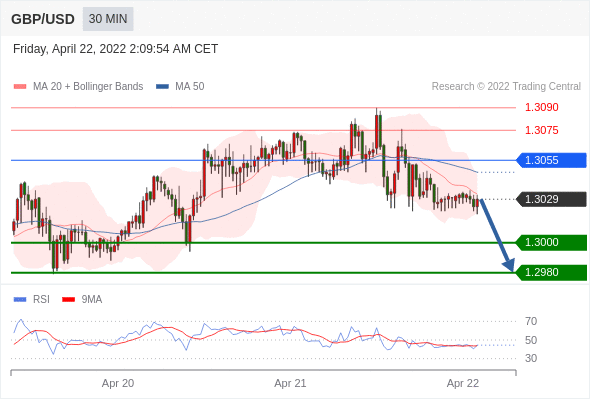
Task: Click the Apr 20 date axis label
Action: [x=118, y=383]
